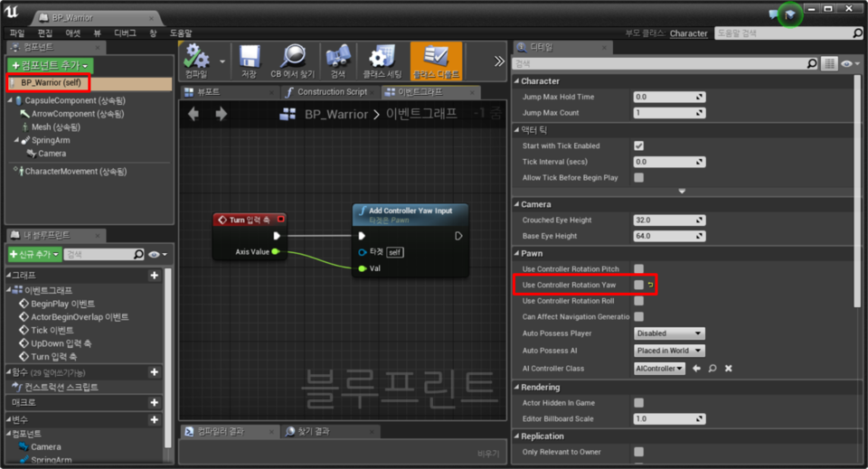Clear AI Controller Class with X icon
868x469 pixels.
tap(729, 369)
